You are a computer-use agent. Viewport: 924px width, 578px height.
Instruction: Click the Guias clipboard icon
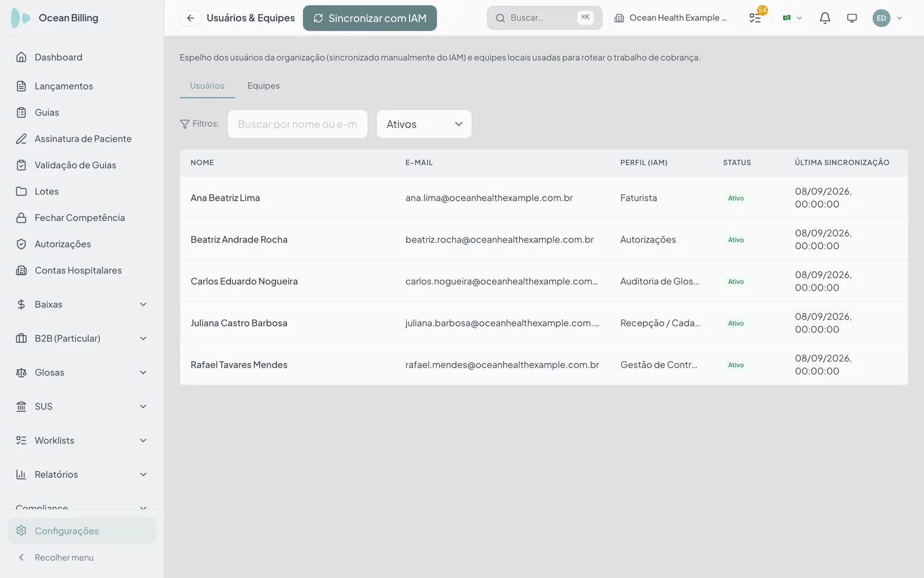point(21,113)
